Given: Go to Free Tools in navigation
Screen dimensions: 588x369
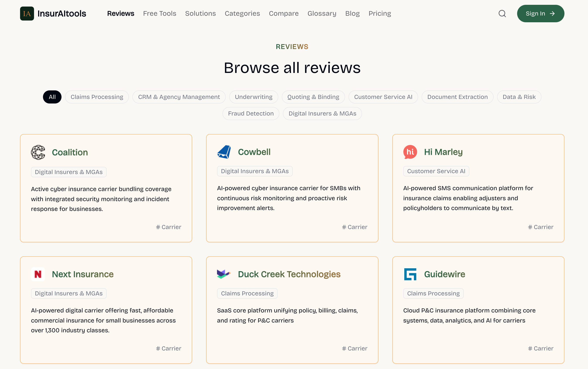Looking at the screenshot, I should tap(160, 13).
